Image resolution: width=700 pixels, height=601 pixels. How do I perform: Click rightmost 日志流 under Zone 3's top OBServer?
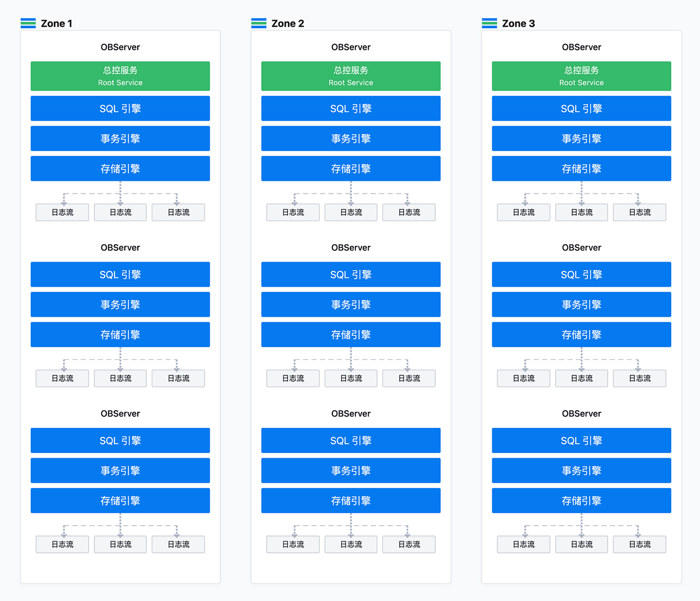point(640,212)
